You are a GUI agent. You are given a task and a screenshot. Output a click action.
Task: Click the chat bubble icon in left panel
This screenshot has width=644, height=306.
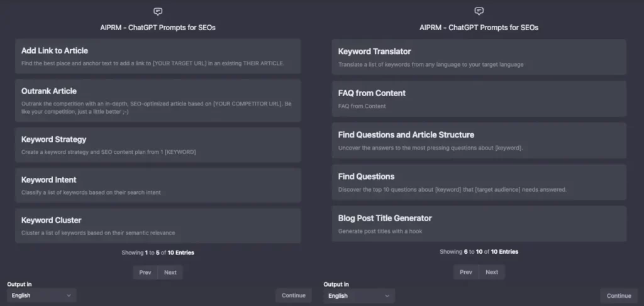158,11
